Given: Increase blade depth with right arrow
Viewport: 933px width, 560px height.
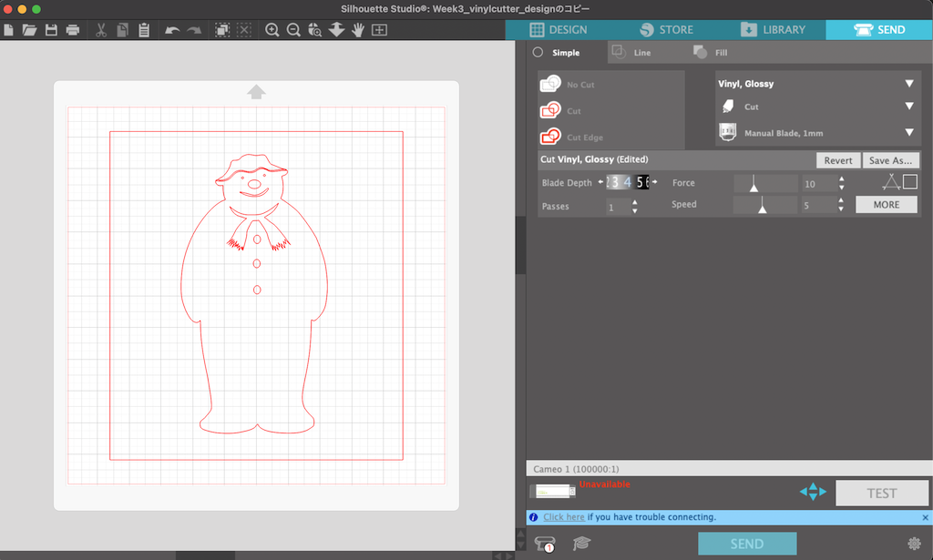Looking at the screenshot, I should coord(654,182).
